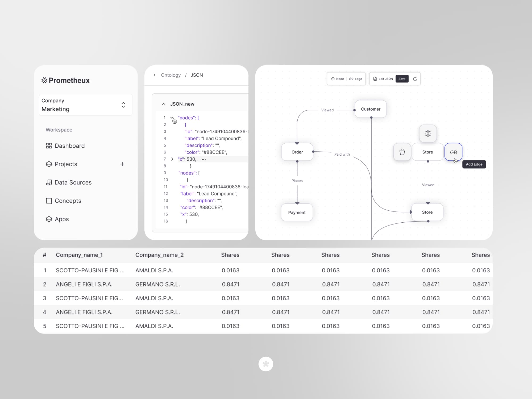The width and height of the screenshot is (532, 399).
Task: Click the plus icon beside Projects
Action: coord(122,164)
